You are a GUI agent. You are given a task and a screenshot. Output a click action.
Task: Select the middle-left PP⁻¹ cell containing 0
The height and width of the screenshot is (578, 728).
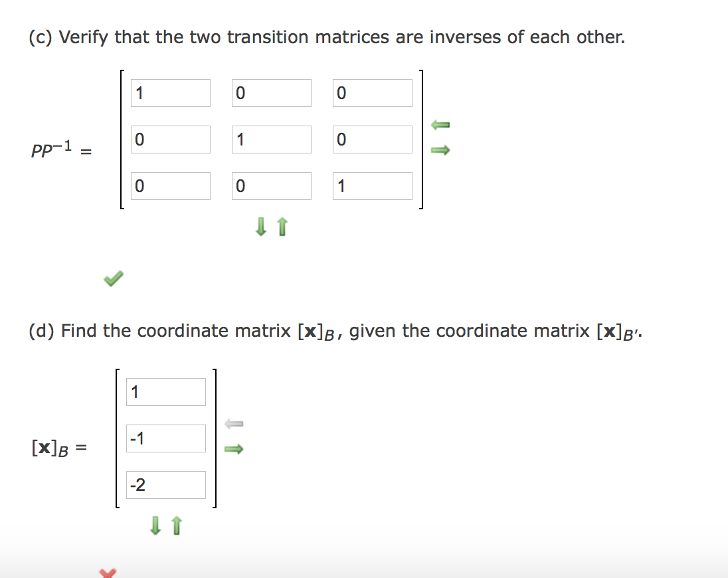[x=170, y=139]
